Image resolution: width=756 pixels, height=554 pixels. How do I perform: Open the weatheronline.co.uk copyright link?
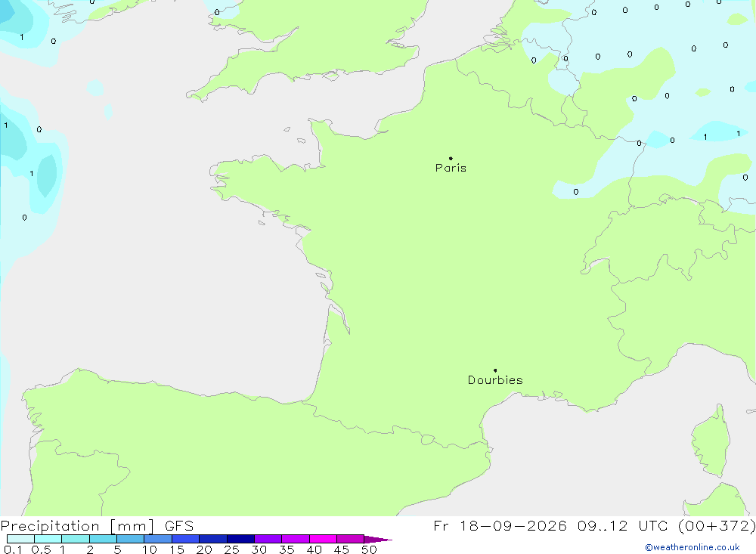(x=692, y=547)
